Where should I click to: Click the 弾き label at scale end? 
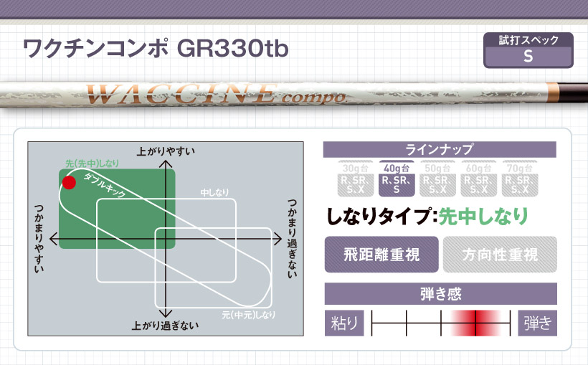point(537,323)
